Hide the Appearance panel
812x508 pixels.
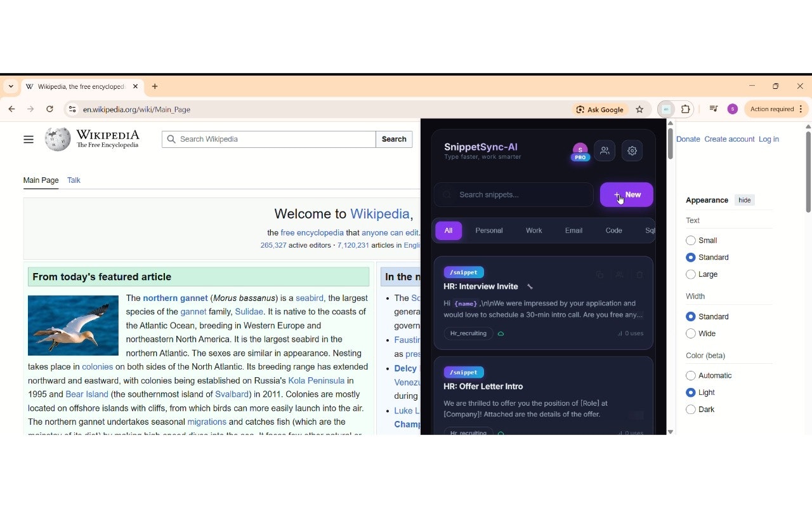[745, 200]
